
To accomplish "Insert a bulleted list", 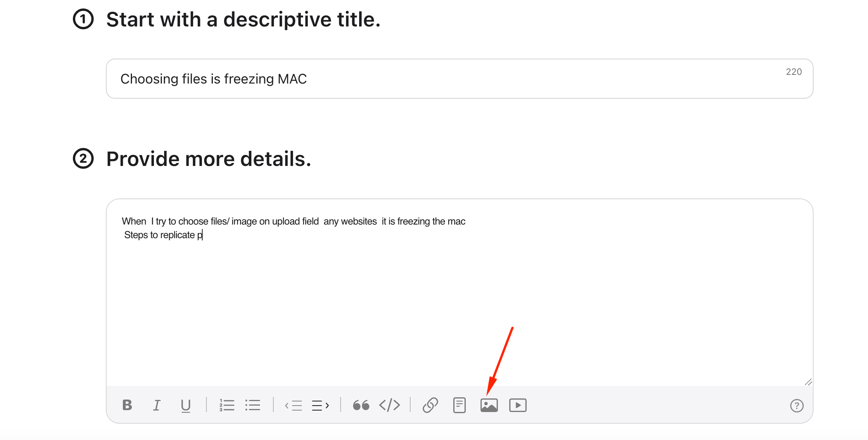I will pos(253,405).
